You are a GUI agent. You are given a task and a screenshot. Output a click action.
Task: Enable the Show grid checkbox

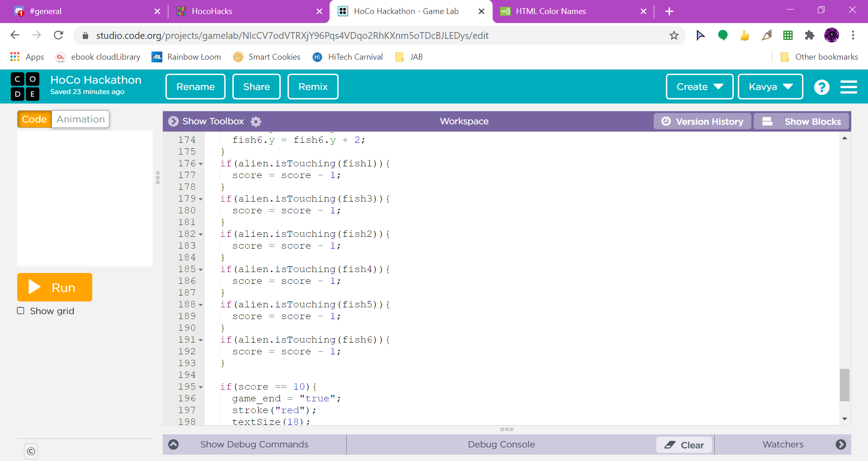(21, 311)
